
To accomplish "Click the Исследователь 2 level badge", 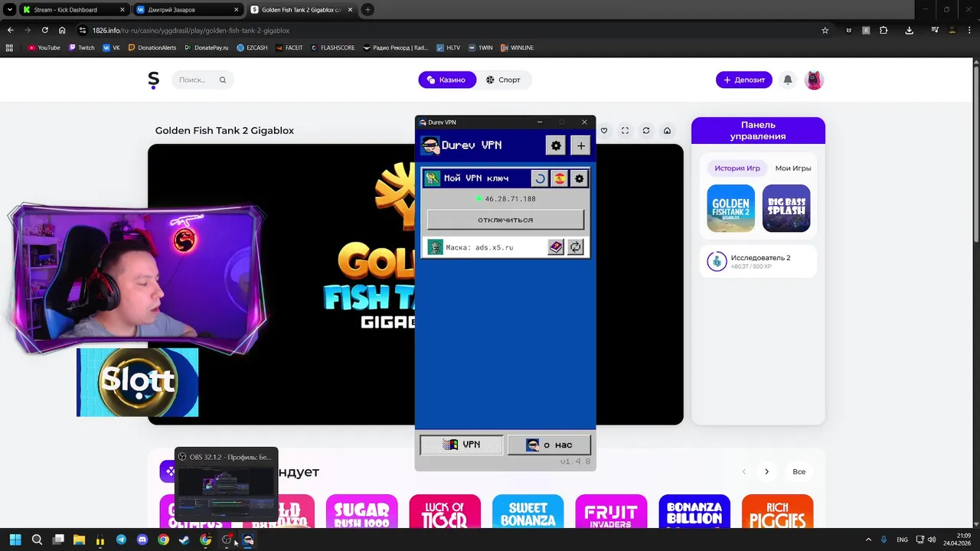I will (717, 262).
